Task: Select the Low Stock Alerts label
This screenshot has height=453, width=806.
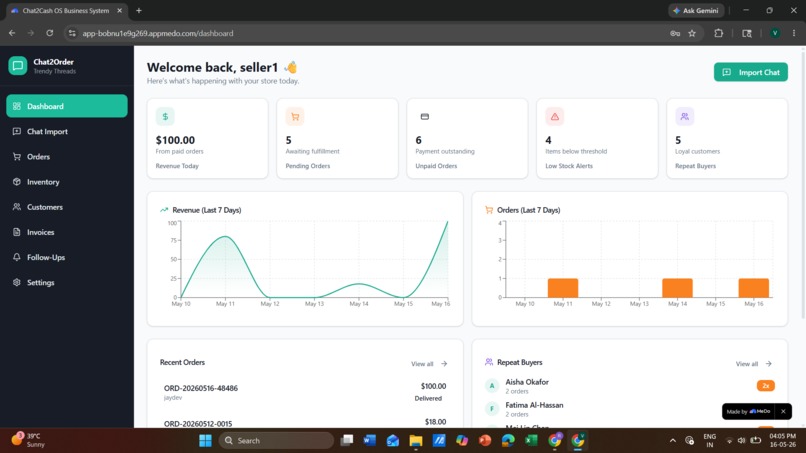Action: coord(569,166)
